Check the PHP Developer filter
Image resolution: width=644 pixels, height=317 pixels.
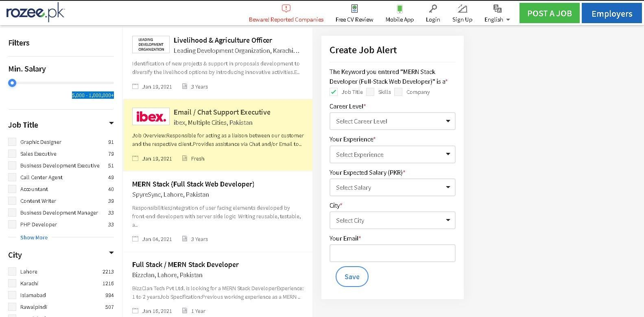point(12,224)
